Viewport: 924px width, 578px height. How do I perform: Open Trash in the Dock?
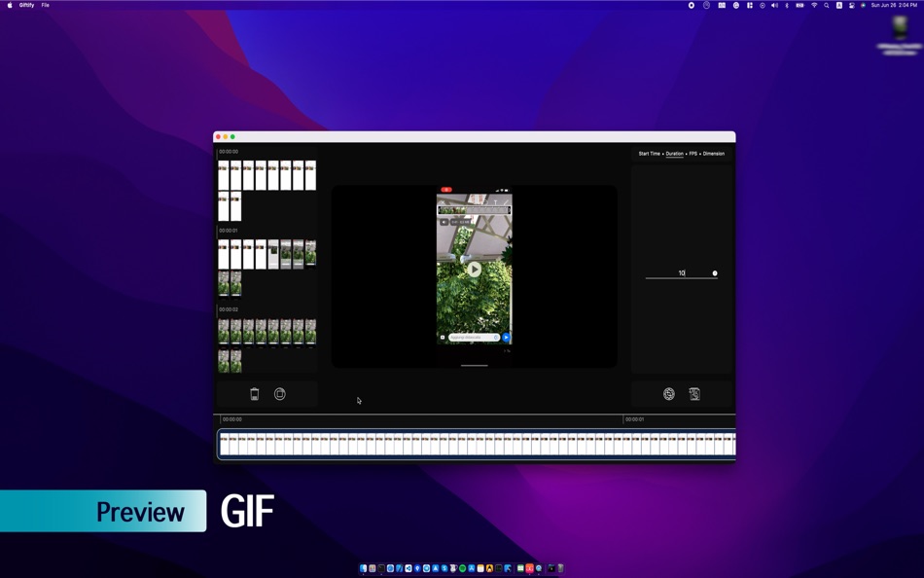coord(560,568)
